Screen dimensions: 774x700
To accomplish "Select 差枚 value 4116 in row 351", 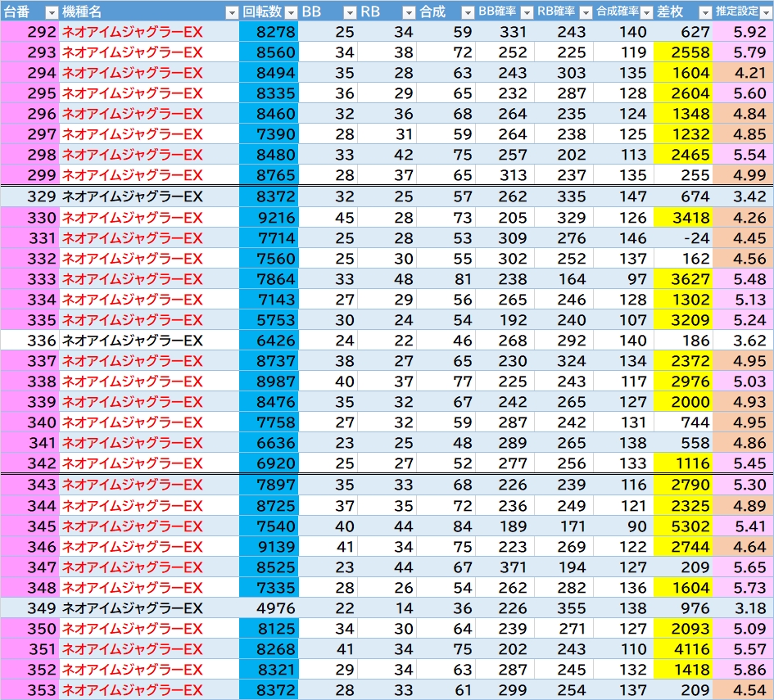I will pyautogui.click(x=683, y=649).
